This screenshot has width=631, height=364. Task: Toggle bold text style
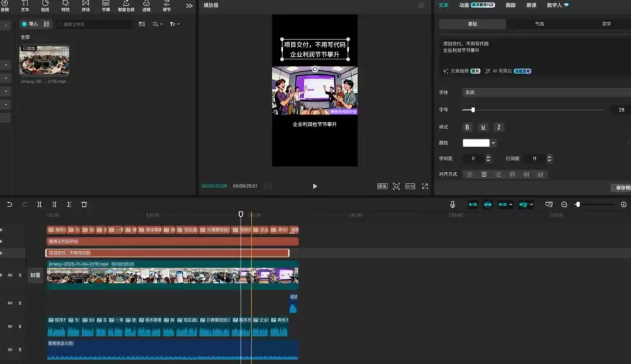point(467,127)
